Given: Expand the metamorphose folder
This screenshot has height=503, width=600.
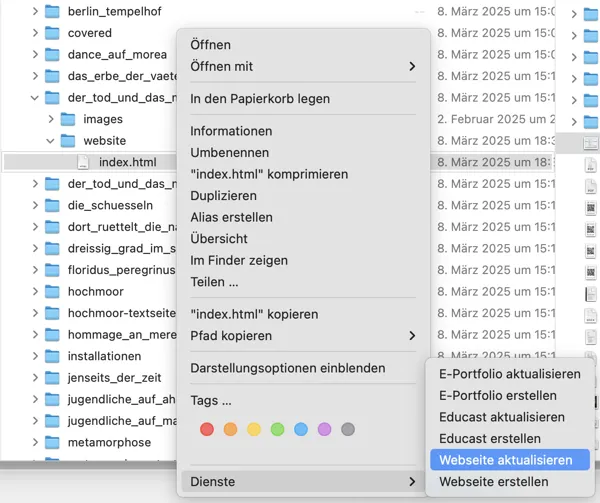Looking at the screenshot, I should coord(35,442).
